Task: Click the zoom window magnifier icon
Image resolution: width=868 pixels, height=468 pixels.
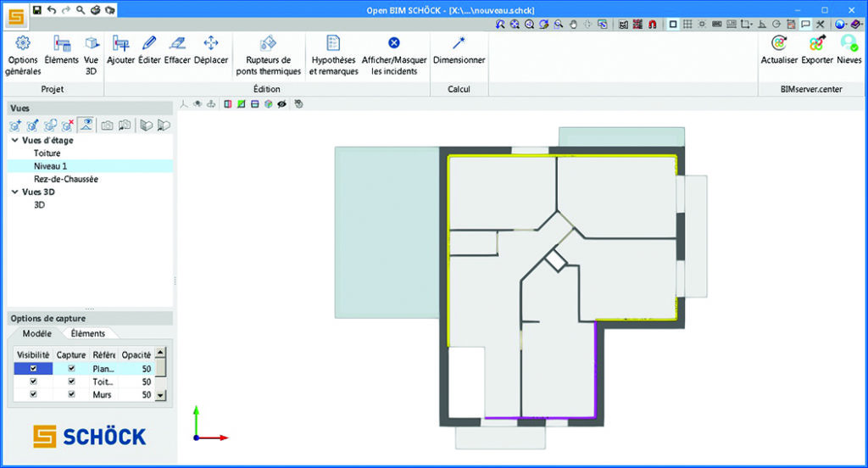Action: pyautogui.click(x=559, y=25)
